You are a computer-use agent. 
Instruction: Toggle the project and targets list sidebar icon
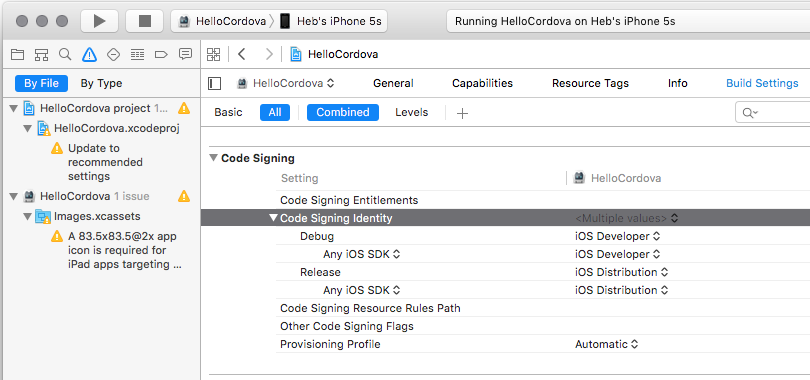click(x=214, y=83)
